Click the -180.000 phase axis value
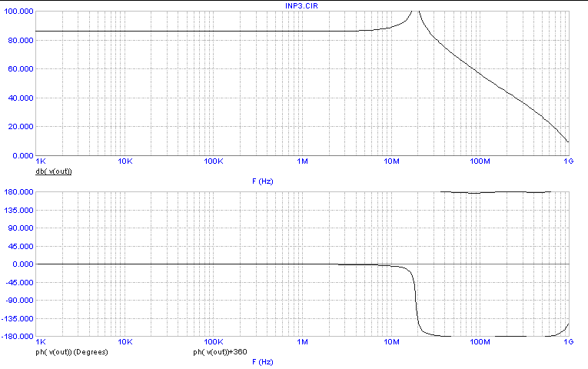This screenshot has width=588, height=369. 17,337
